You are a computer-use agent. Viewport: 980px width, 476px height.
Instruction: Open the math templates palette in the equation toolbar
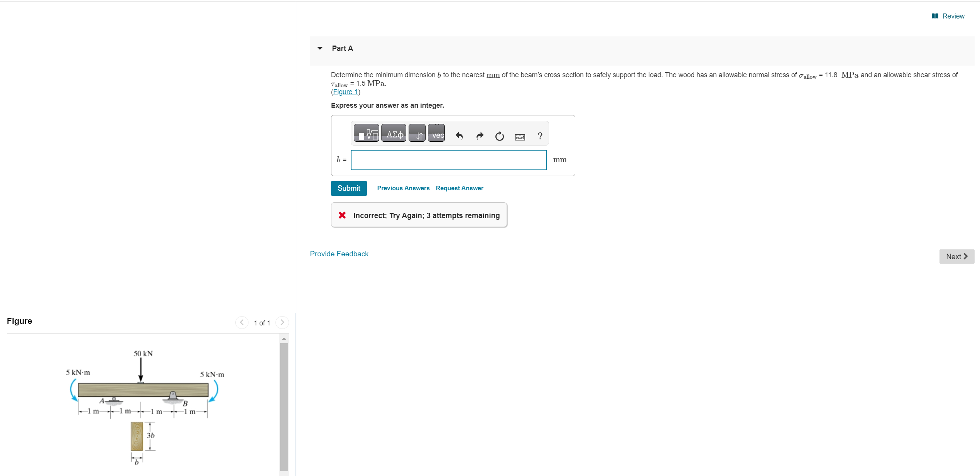[366, 133]
